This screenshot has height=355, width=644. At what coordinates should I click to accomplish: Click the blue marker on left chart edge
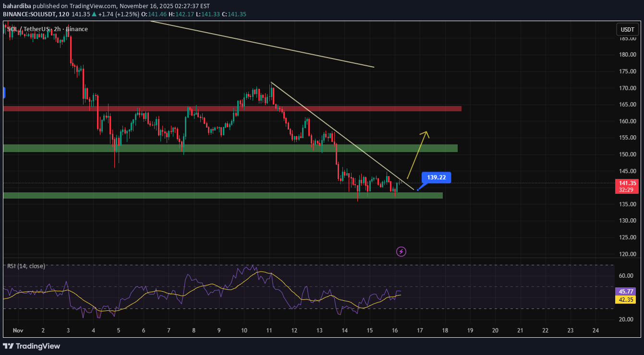4,93
